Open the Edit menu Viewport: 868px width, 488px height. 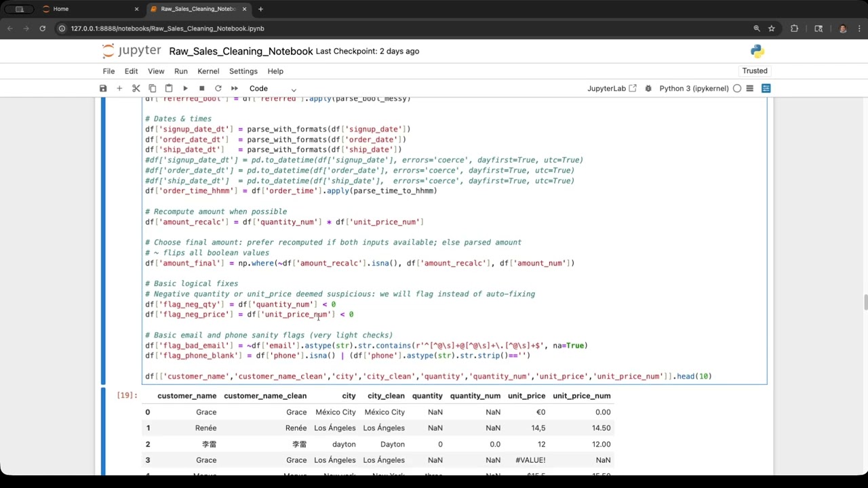coord(131,71)
